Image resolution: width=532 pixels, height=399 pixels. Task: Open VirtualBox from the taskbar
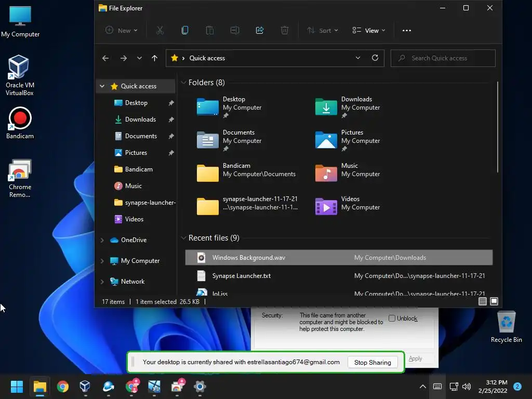coord(85,387)
